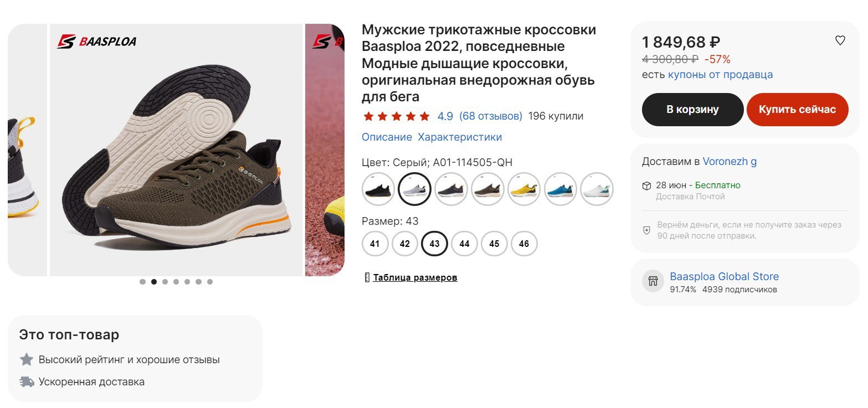Click the truck icon beside Ускоренная доставка

[x=27, y=381]
